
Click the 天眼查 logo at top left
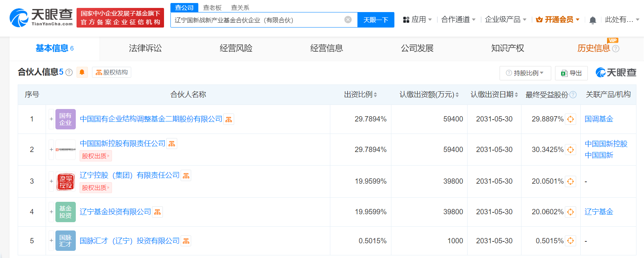41,18
